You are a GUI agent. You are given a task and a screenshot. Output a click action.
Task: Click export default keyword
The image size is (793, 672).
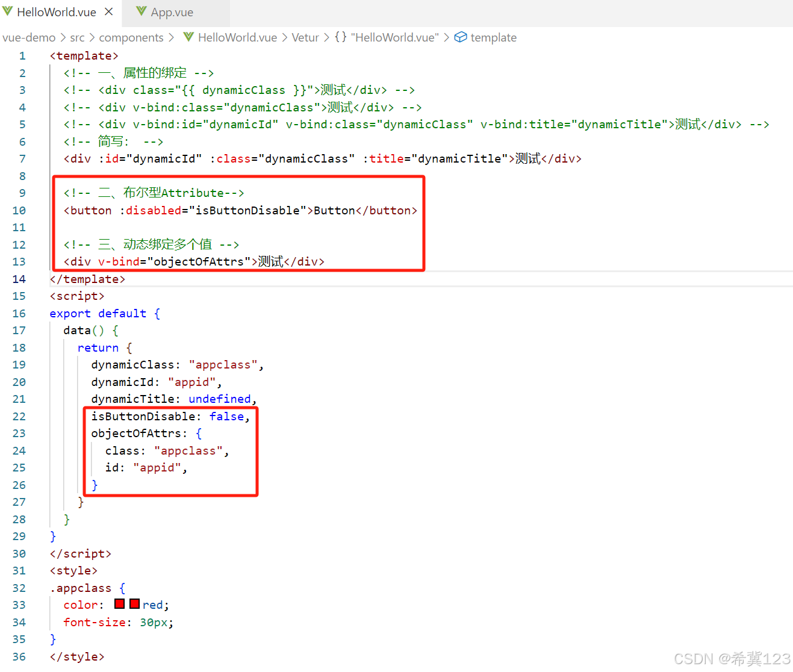[x=98, y=313]
